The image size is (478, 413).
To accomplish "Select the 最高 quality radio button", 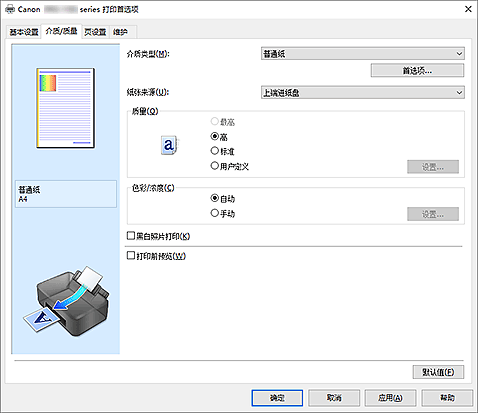I will click(215, 121).
